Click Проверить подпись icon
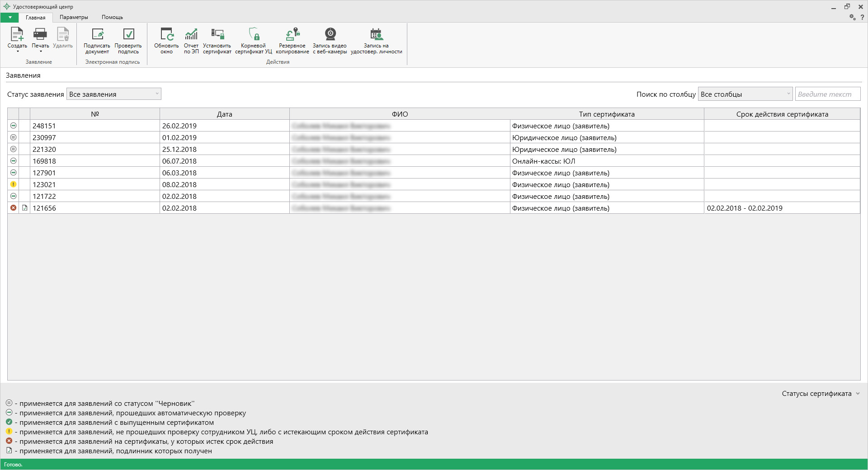The height and width of the screenshot is (470, 868). coord(128,35)
